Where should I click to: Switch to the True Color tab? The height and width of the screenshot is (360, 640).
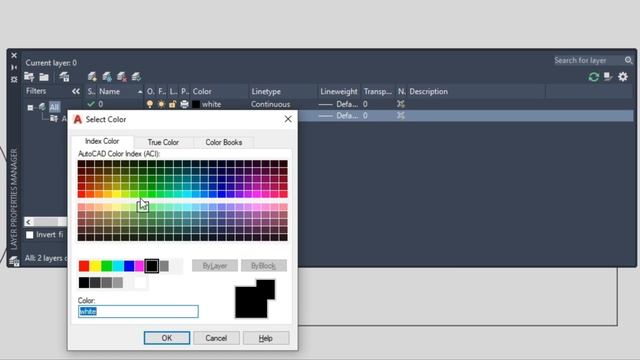163,142
